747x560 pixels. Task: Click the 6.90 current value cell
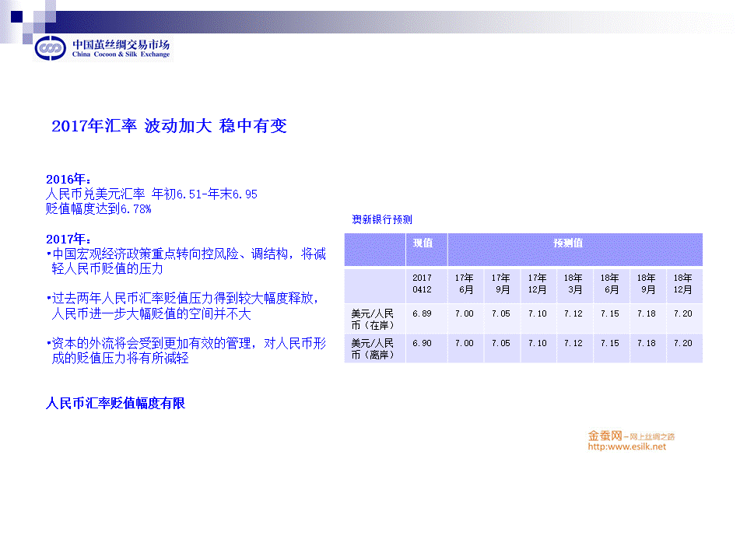(x=422, y=343)
